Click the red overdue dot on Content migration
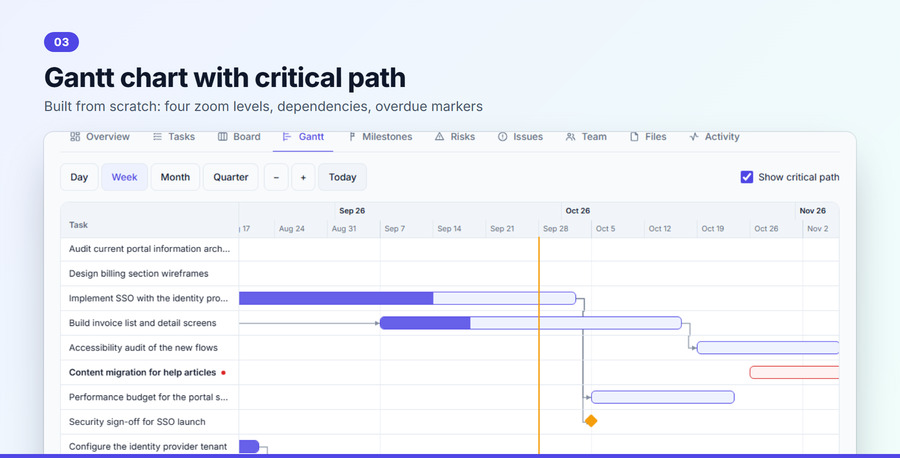 [223, 372]
